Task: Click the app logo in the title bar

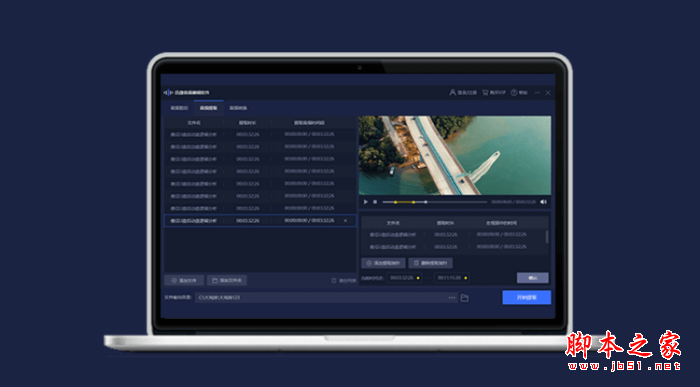Action: (167, 92)
